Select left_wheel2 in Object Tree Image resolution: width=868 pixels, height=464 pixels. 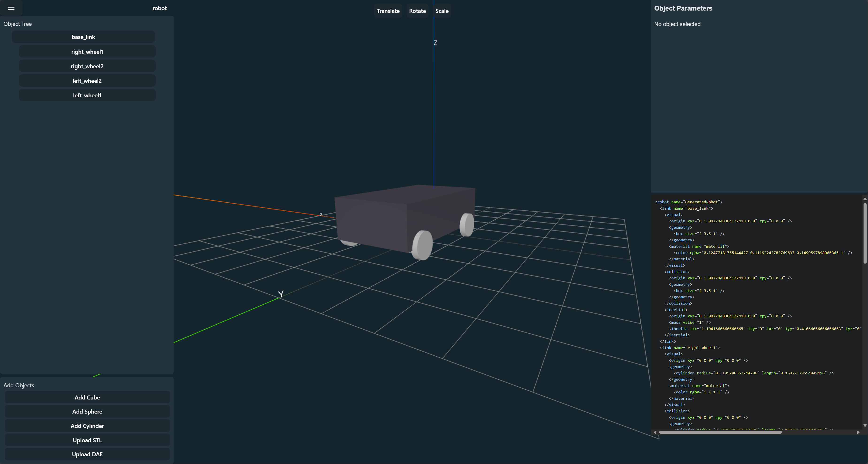[87, 81]
